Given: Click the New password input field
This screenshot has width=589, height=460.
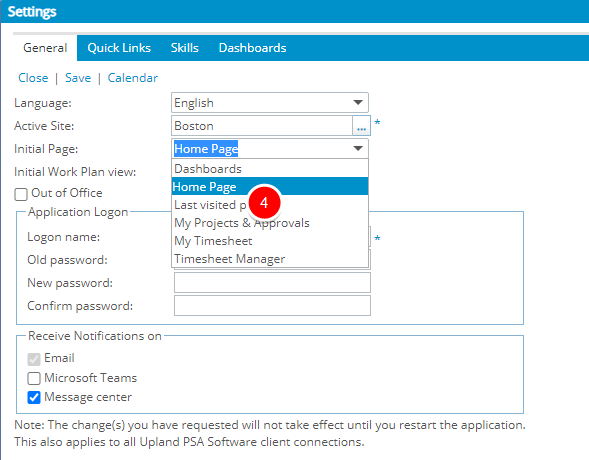Looking at the screenshot, I should [x=272, y=283].
